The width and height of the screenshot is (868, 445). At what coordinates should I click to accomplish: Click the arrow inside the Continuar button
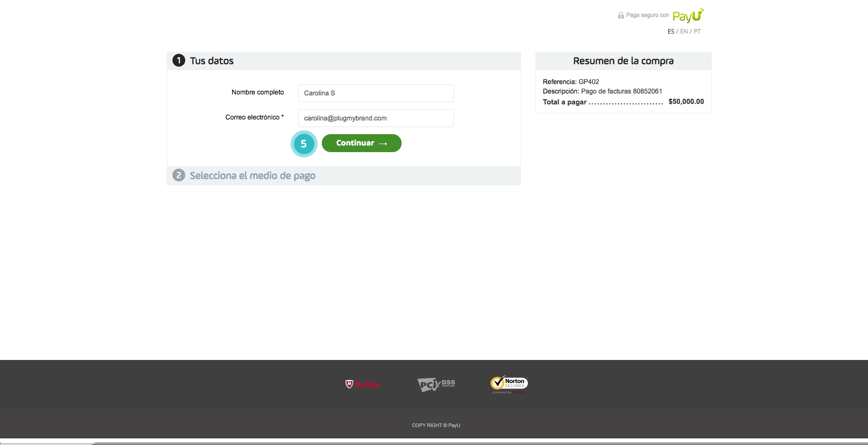[382, 143]
